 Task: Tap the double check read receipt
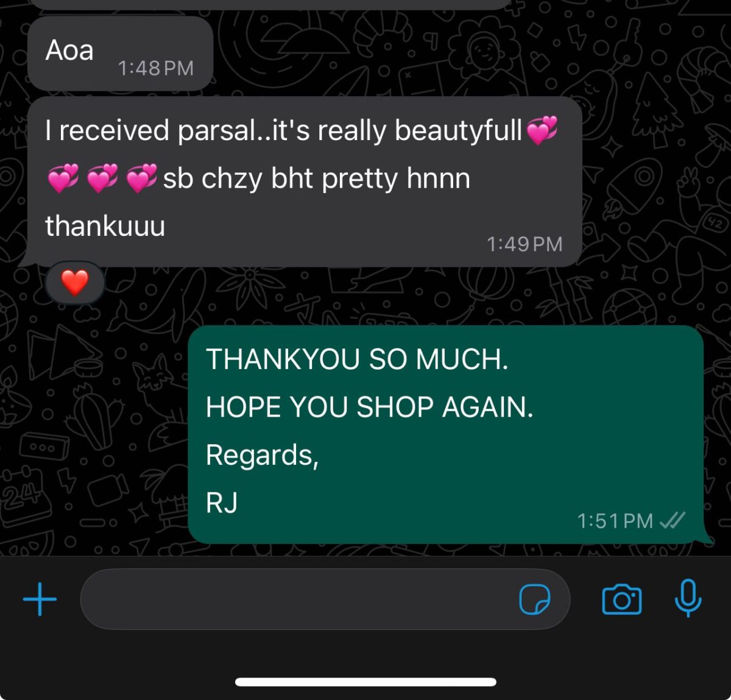pyautogui.click(x=673, y=520)
